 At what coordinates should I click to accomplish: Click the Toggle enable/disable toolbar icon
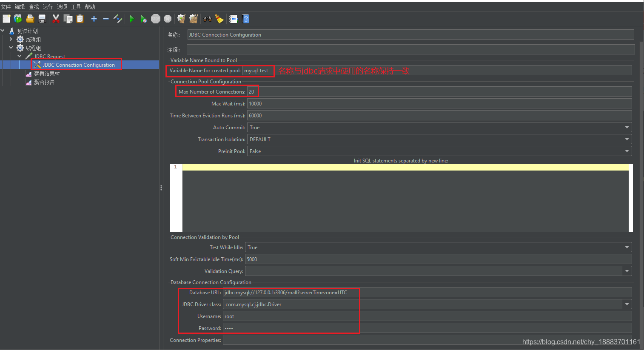pos(118,19)
